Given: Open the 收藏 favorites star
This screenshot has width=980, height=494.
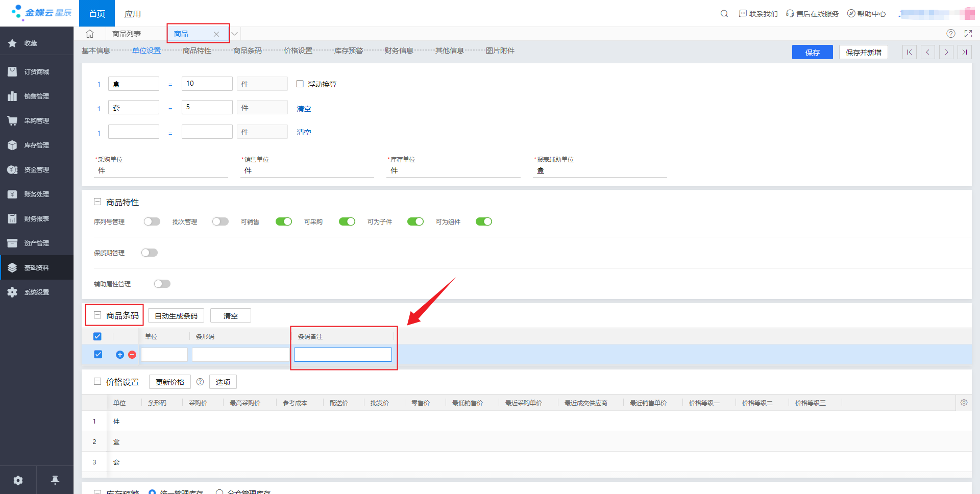Looking at the screenshot, I should pyautogui.click(x=12, y=43).
